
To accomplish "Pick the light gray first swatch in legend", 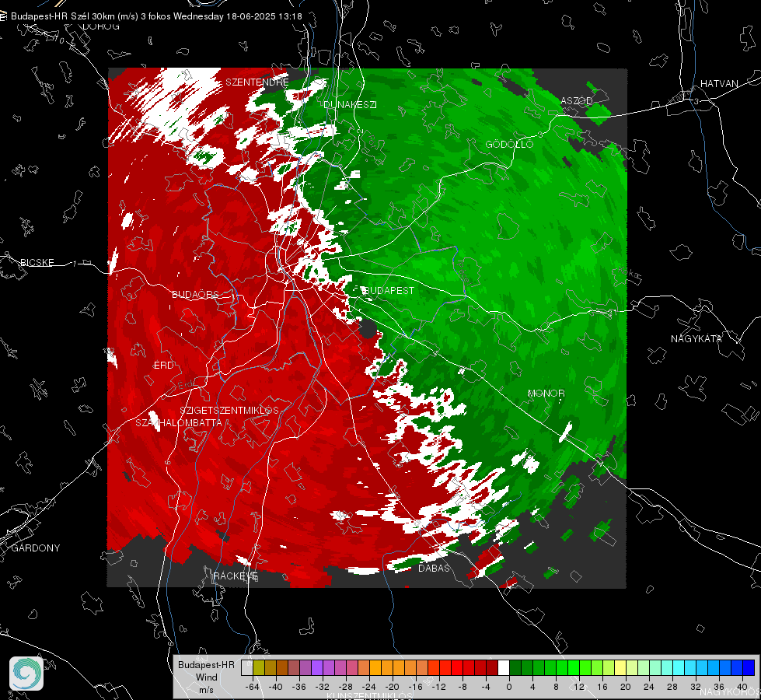I will [247, 667].
